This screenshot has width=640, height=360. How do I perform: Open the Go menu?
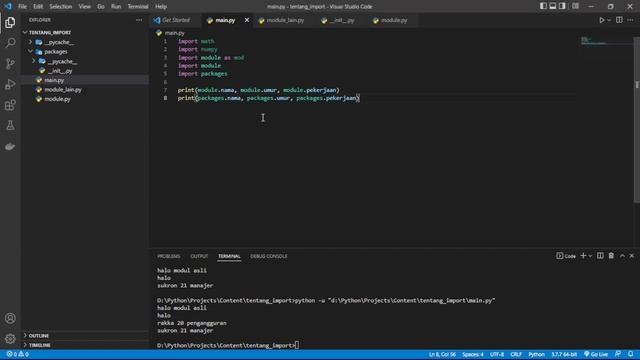[101, 7]
